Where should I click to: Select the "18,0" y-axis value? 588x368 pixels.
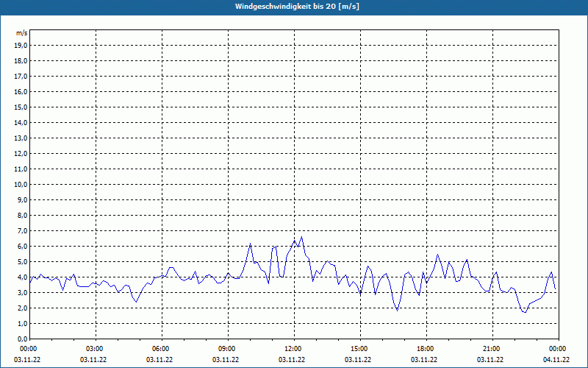point(21,61)
